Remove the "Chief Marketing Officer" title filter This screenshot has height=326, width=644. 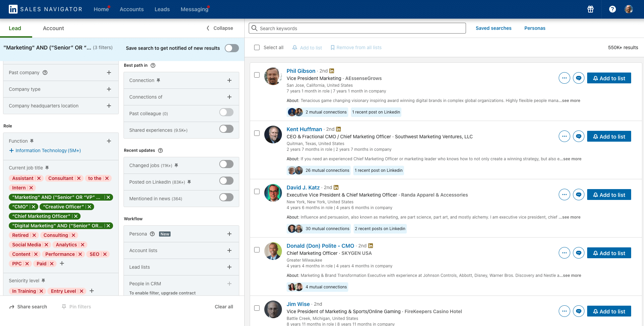[76, 216]
